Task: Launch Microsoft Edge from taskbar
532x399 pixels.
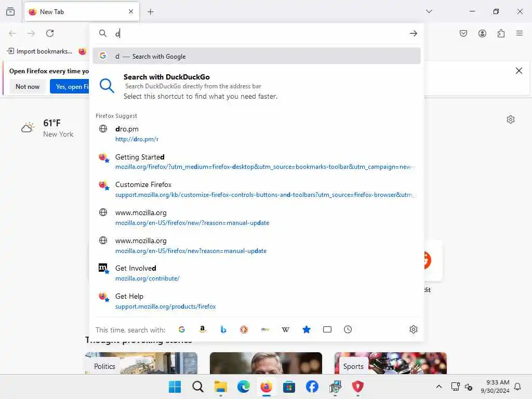Action: 243,387
